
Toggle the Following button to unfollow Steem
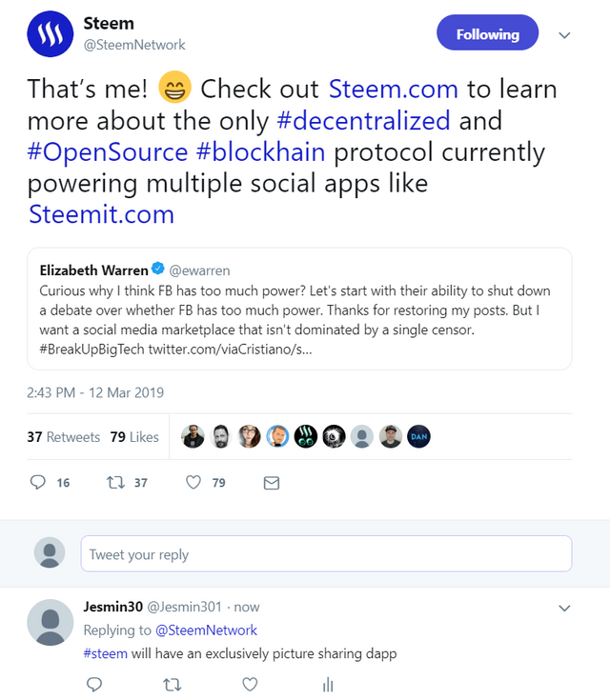tap(488, 32)
